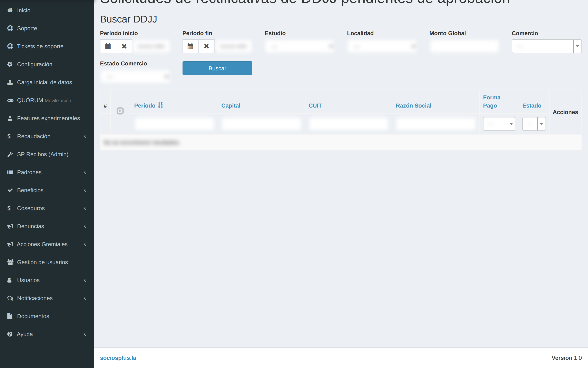
Task: Click the Soporte lifebuoy icon
Action: (x=10, y=28)
